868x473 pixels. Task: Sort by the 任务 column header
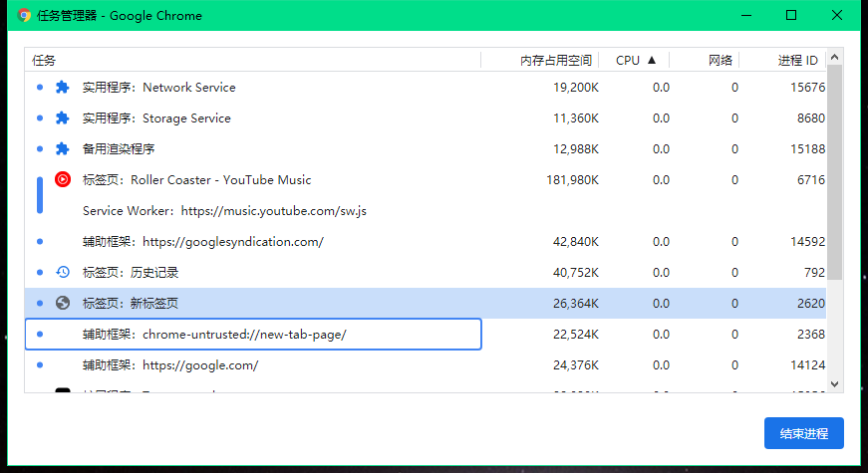pos(252,61)
